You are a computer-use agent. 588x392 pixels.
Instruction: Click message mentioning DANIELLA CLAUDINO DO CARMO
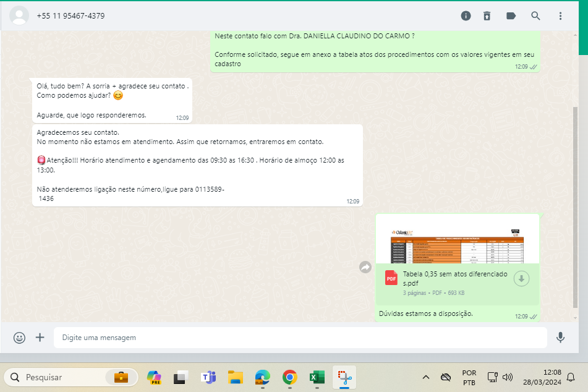(x=375, y=51)
